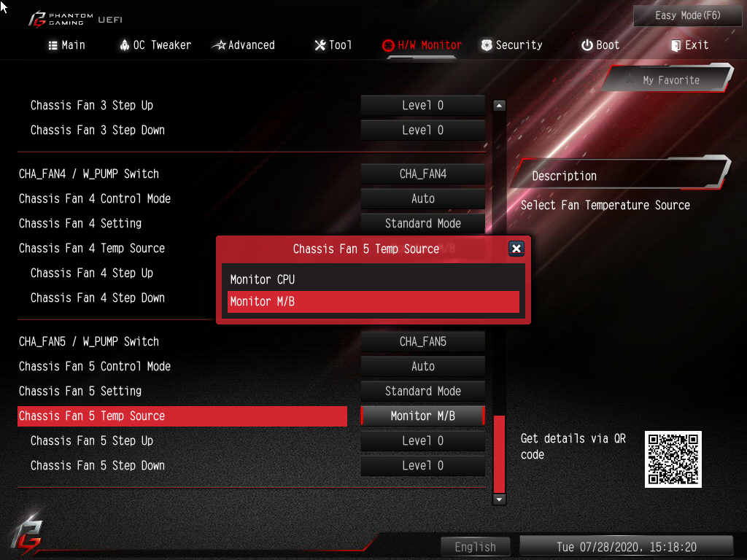Click the Main tab list icon
This screenshot has height=560, width=747.
pyautogui.click(x=53, y=45)
